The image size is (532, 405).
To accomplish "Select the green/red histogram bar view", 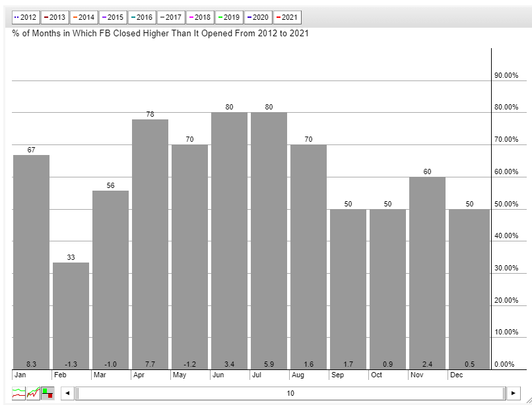I will tap(48, 393).
